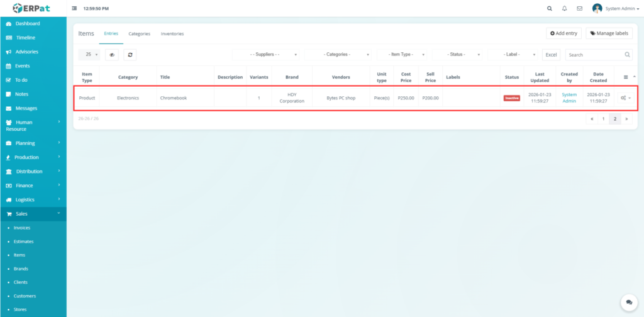This screenshot has width=644, height=317.
Task: Click the red Inactive status badge
Action: [511, 98]
